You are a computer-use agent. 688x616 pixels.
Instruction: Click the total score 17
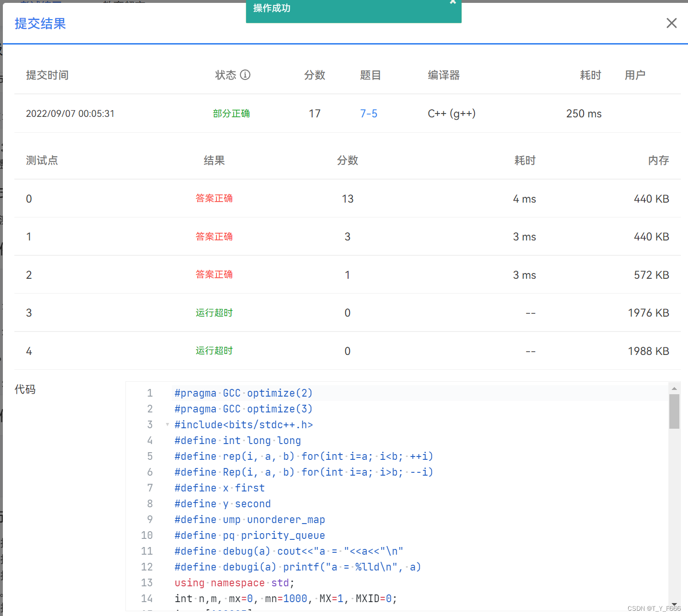click(315, 114)
